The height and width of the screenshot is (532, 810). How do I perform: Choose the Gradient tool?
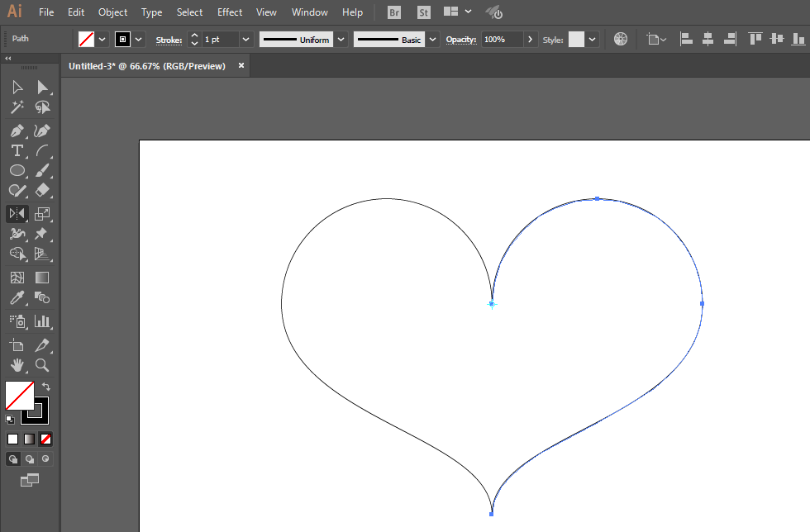click(x=42, y=278)
